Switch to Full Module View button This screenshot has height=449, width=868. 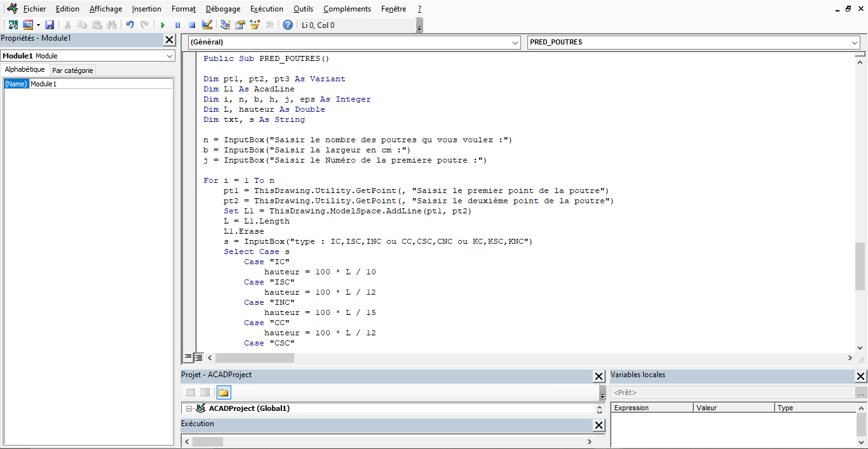point(198,358)
